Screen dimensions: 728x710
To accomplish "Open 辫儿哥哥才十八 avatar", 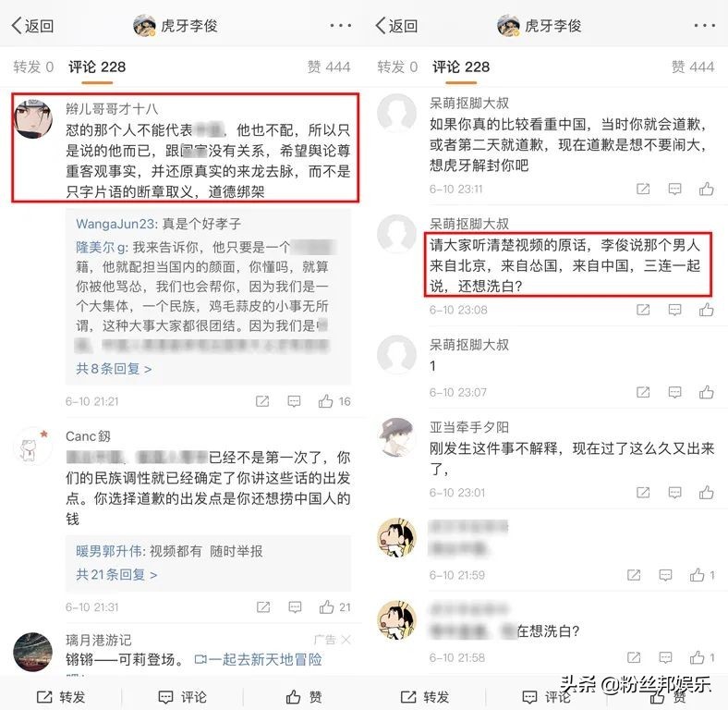I will coord(33,118).
